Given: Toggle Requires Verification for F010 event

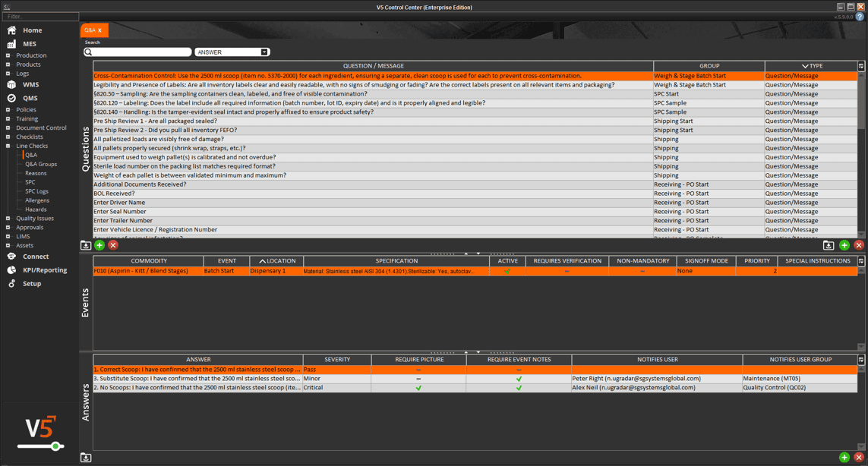Looking at the screenshot, I should pyautogui.click(x=567, y=271).
